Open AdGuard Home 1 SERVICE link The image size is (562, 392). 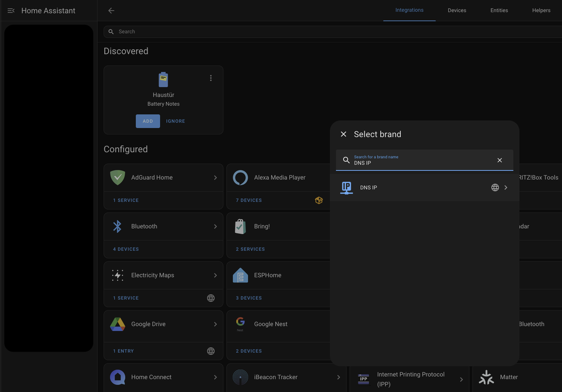click(126, 200)
